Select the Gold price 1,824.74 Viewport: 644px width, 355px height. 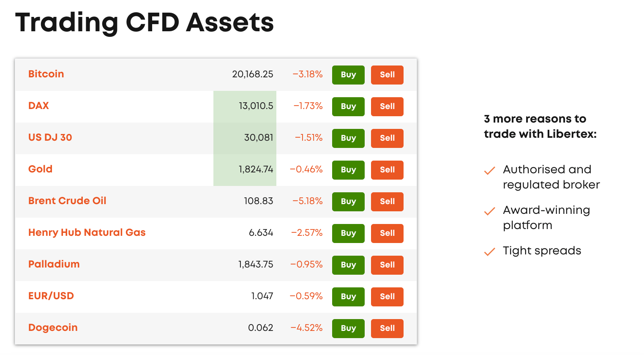pyautogui.click(x=256, y=169)
